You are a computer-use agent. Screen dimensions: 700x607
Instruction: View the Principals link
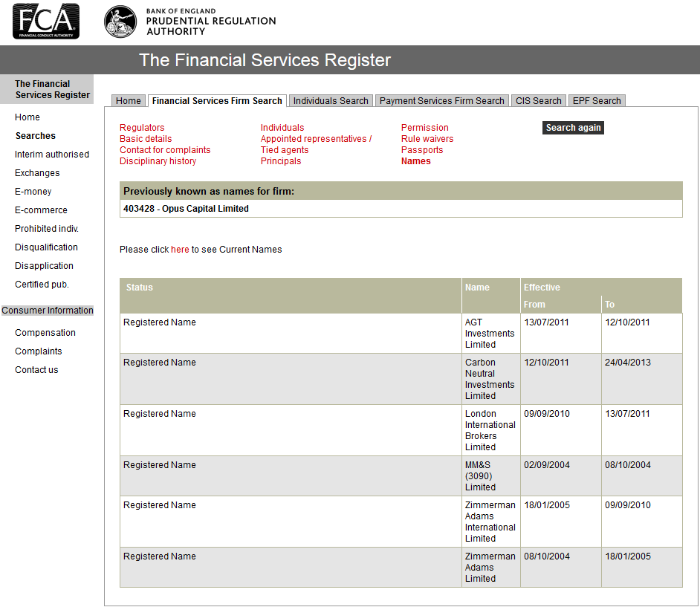pyautogui.click(x=281, y=161)
